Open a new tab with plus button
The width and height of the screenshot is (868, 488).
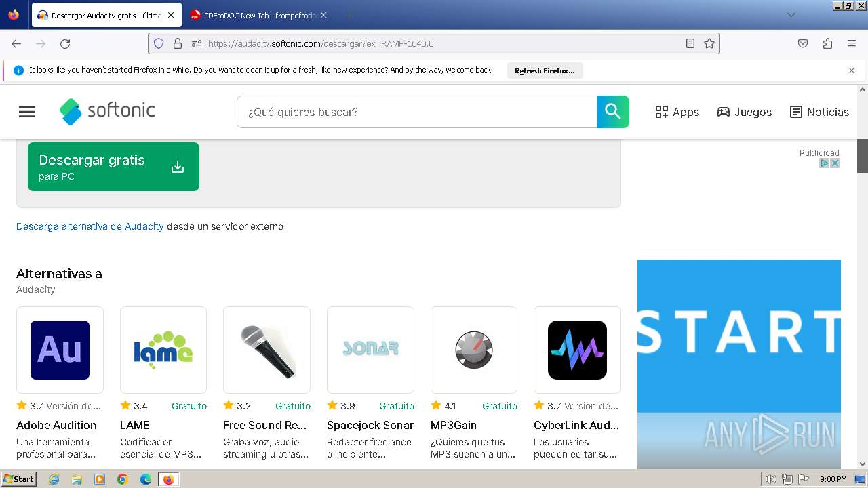(x=349, y=15)
